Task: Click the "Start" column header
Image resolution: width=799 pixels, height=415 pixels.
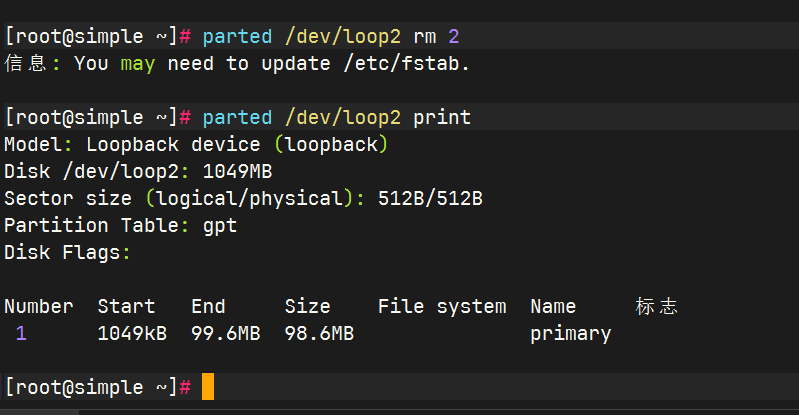Action: (126, 306)
